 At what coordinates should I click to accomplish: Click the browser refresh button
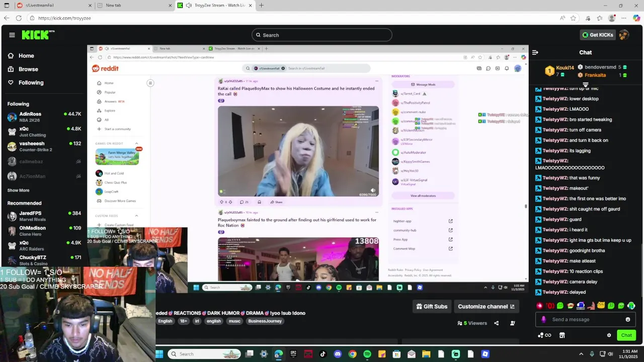[19, 18]
